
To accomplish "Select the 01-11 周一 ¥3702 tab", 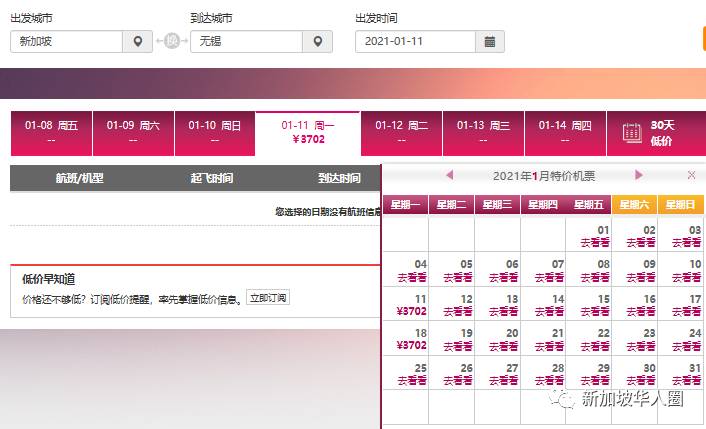I will pos(308,133).
